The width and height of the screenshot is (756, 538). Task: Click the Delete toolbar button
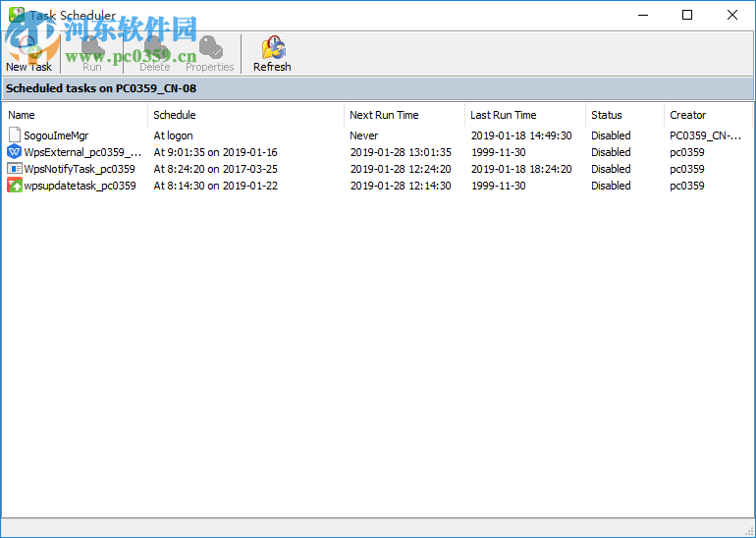(155, 53)
